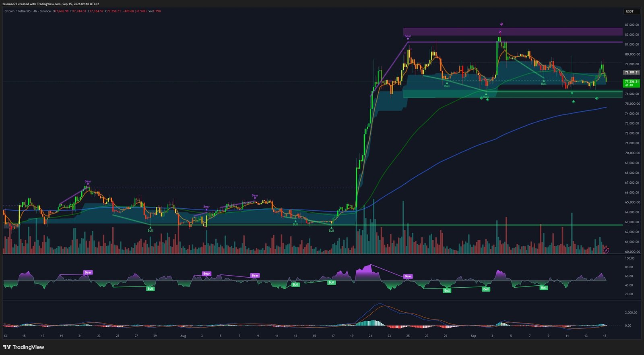Click the Aug label on the time axis
Image resolution: width=644 pixels, height=355 pixels.
[x=183, y=336]
